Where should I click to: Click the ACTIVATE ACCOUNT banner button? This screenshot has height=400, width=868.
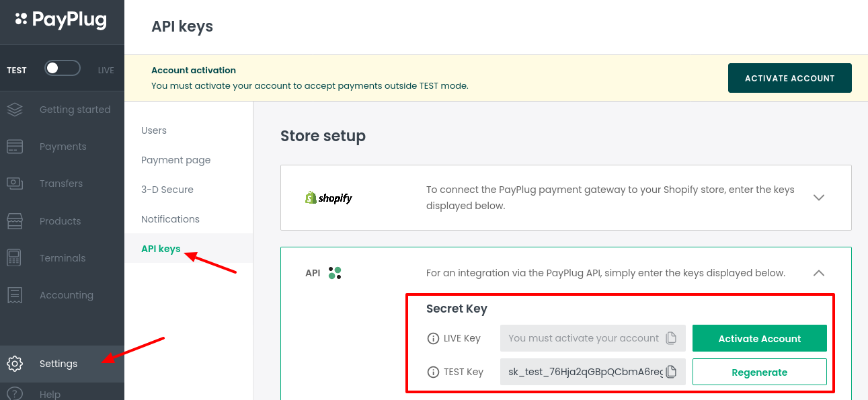(789, 77)
